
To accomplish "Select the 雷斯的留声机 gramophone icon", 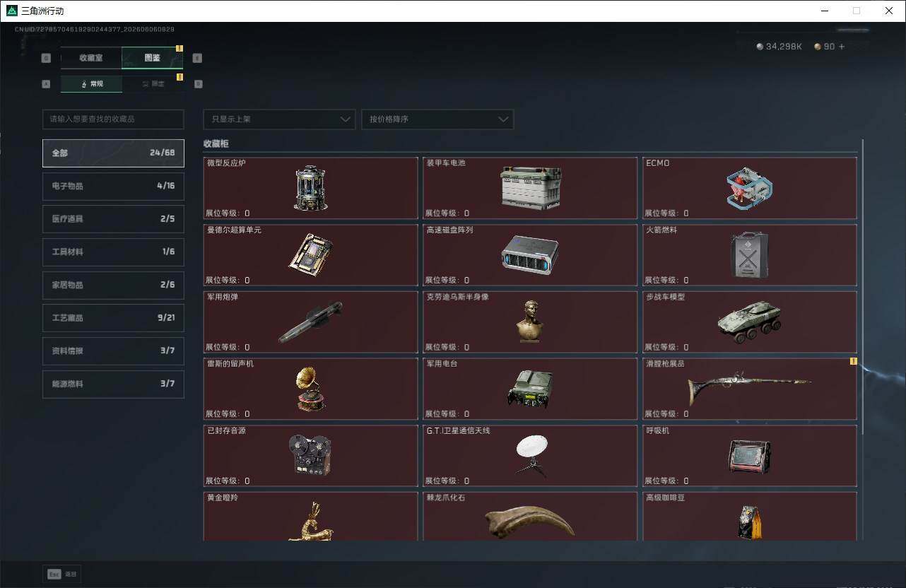I will [310, 389].
